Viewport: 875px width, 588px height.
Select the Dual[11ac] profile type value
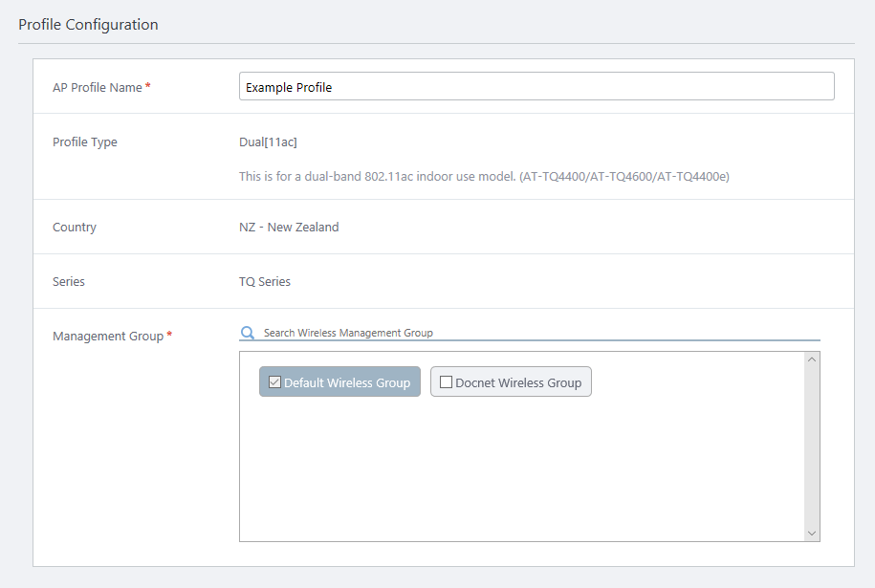(268, 142)
